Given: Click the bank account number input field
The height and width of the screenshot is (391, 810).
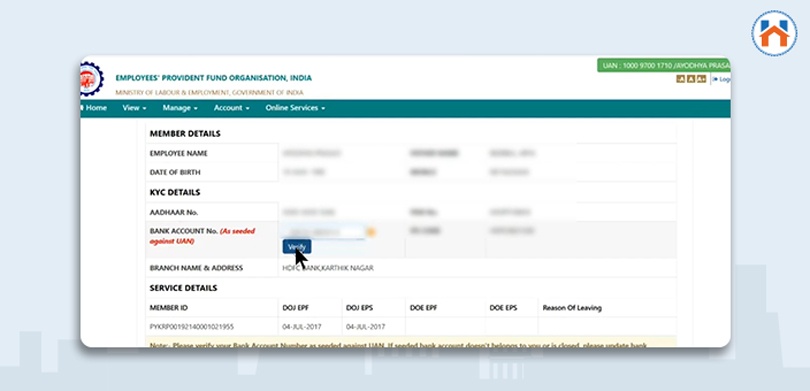Looking at the screenshot, I should coord(323,232).
